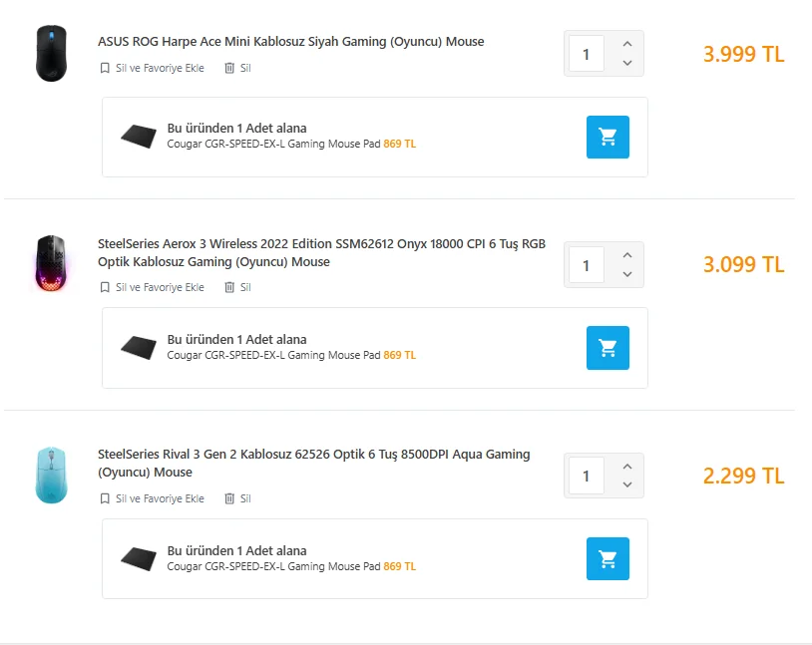Click trash icon for SteelSeries Rival 3 mouse
Viewport: 812px width, 645px height.
point(229,498)
